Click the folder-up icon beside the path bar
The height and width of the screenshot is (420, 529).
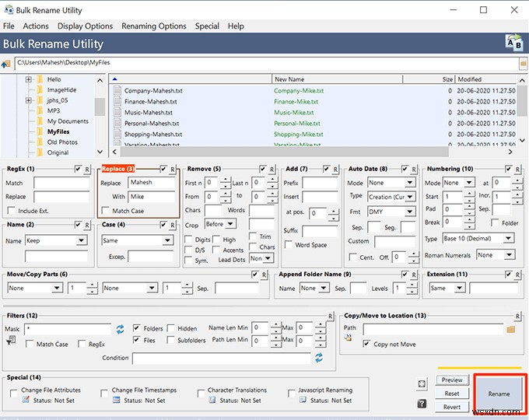[x=7, y=62]
